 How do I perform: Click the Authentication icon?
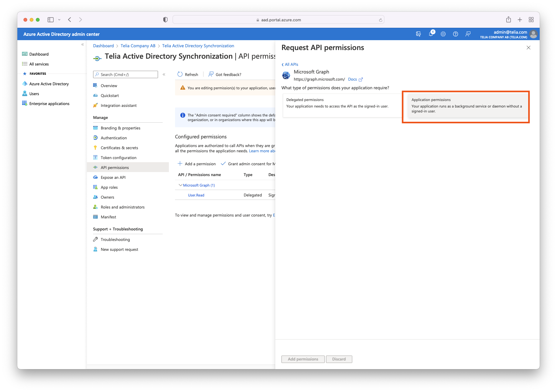[95, 138]
